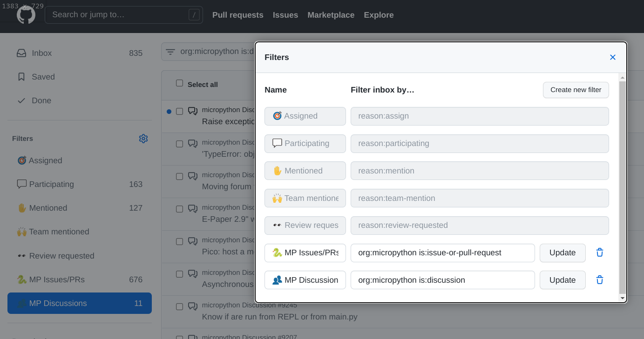Update the MP Discussion filter

coord(563,280)
